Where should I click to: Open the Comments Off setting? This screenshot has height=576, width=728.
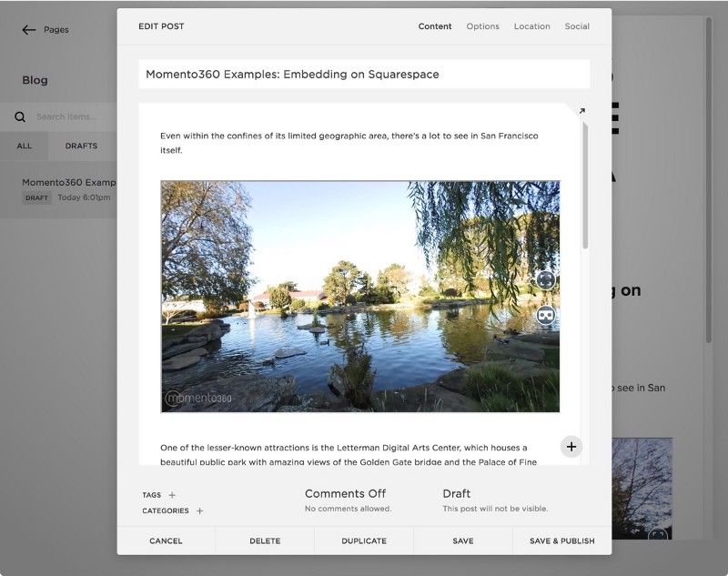(x=348, y=500)
